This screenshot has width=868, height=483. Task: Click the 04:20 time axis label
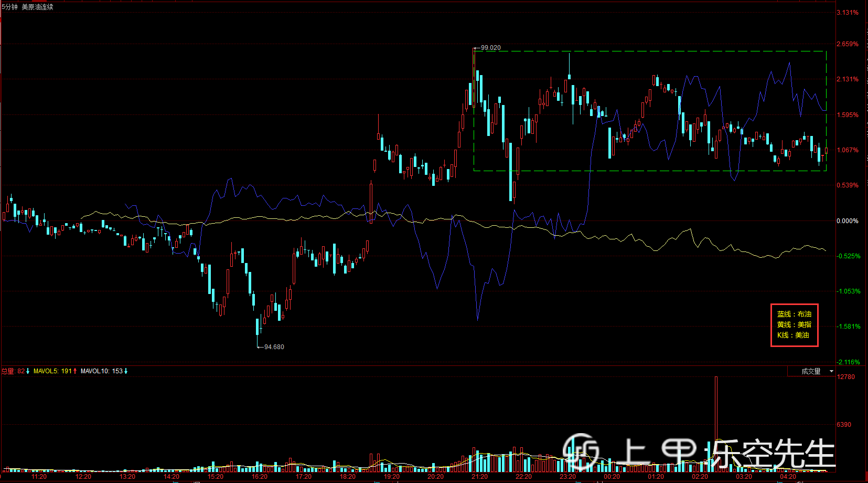tap(788, 477)
